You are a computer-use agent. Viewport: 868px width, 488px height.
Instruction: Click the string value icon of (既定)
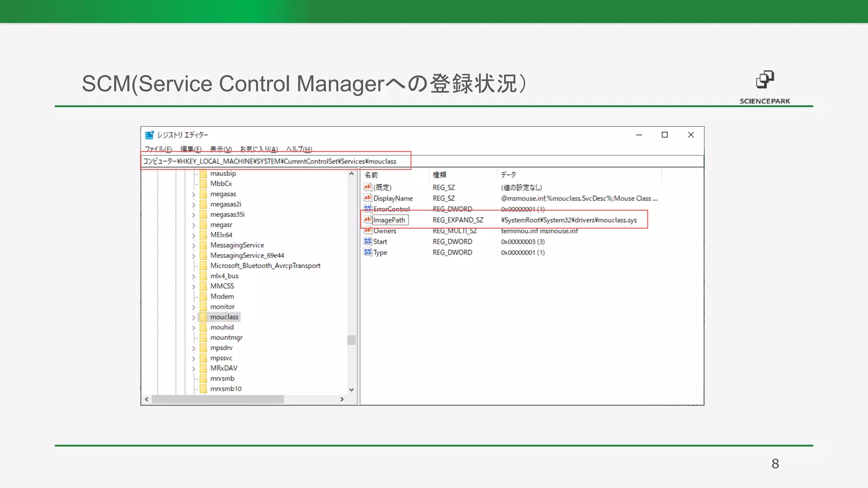[367, 187]
